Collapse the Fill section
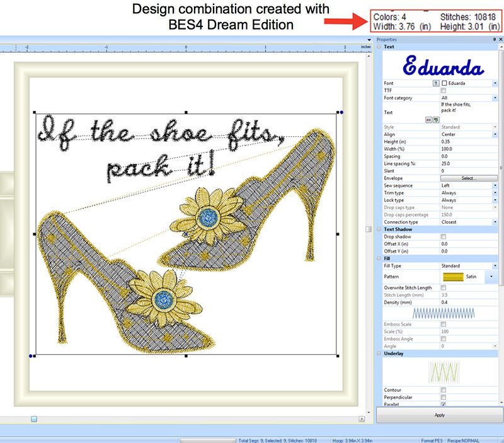Screen dimensions: 504x443 coord(379,258)
